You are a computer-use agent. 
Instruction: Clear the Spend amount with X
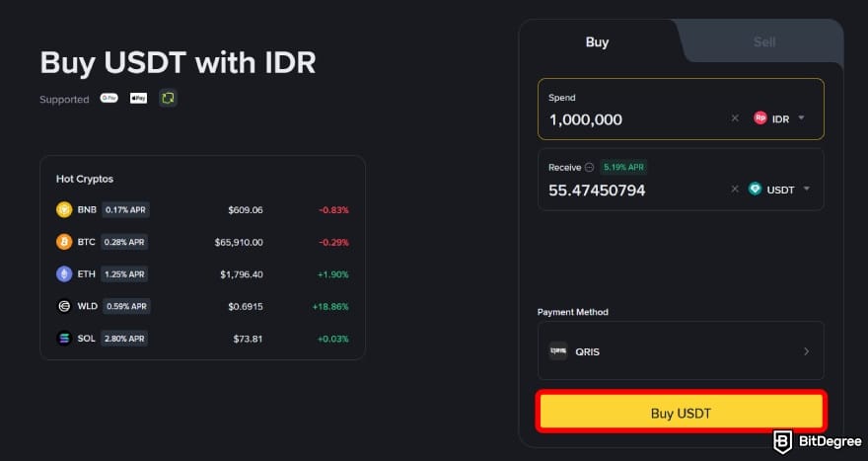click(x=735, y=118)
